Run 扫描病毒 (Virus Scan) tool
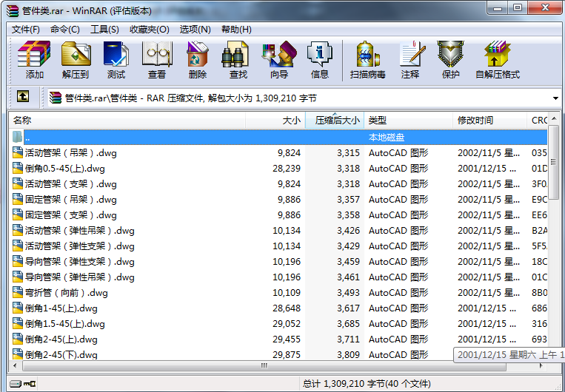The image size is (565, 392). coord(368,60)
